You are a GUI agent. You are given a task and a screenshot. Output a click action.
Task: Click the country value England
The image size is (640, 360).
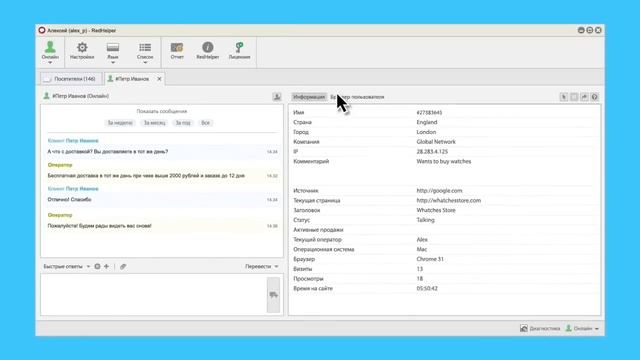coord(427,122)
